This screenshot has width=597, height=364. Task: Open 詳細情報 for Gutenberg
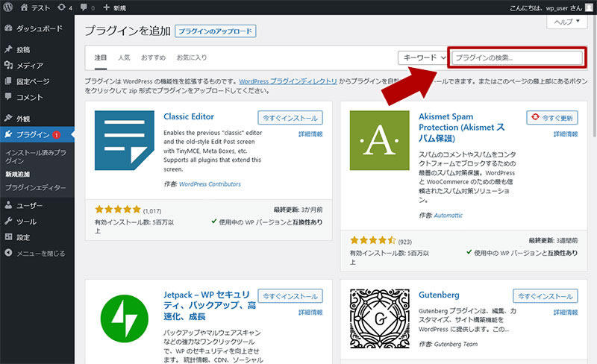[x=566, y=313]
